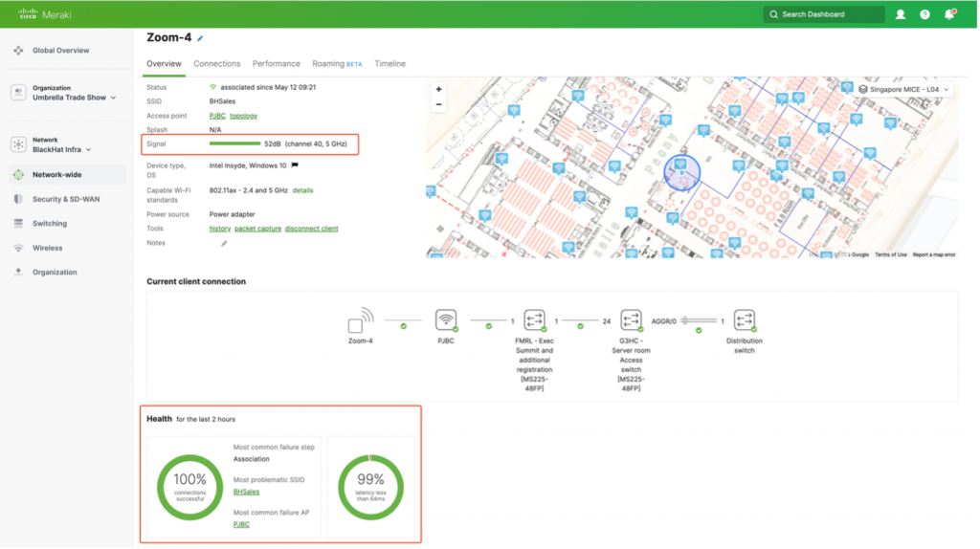980x549 pixels.
Task: Switch to the Connections tab
Action: point(217,64)
